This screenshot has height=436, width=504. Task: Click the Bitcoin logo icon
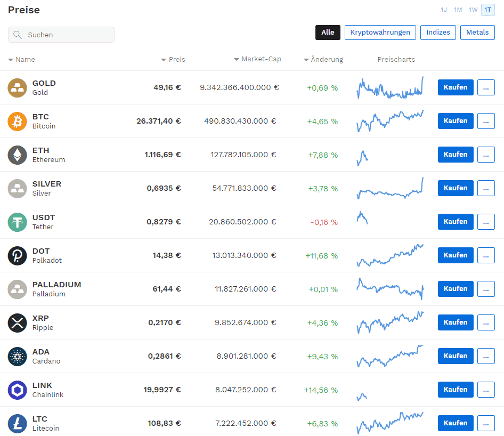tap(18, 121)
